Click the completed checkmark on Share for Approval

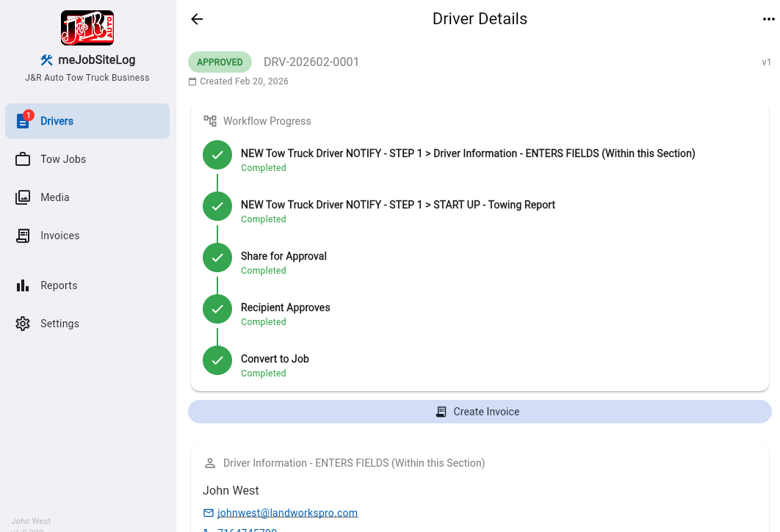click(217, 257)
